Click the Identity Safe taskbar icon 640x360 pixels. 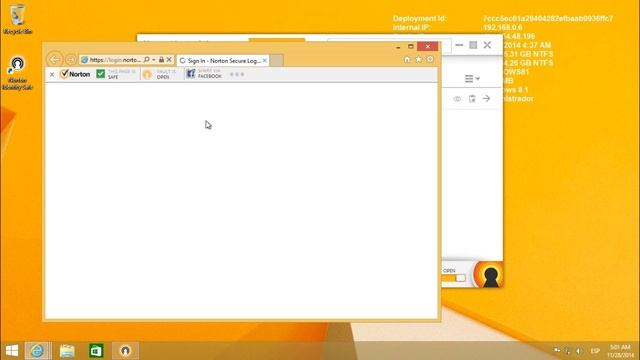click(x=125, y=351)
